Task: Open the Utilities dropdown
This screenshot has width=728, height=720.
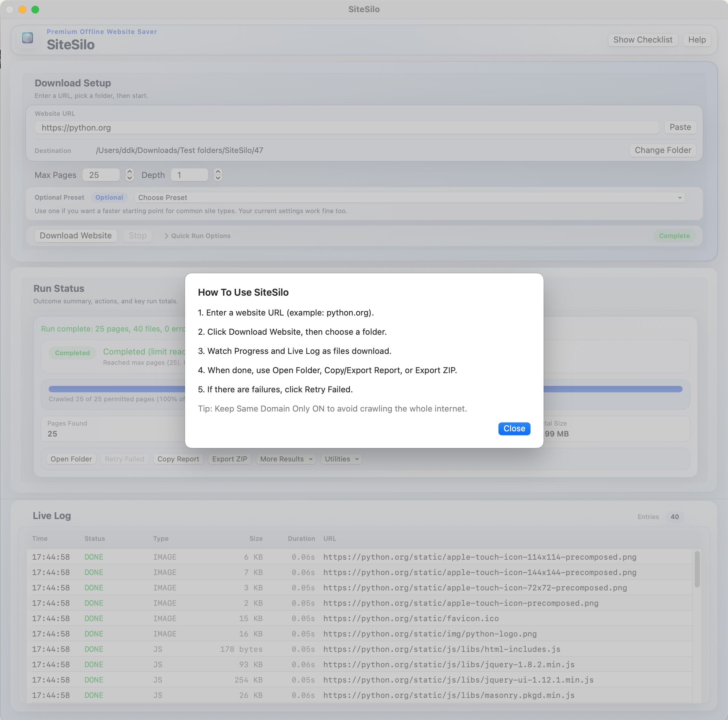Action: (x=341, y=459)
